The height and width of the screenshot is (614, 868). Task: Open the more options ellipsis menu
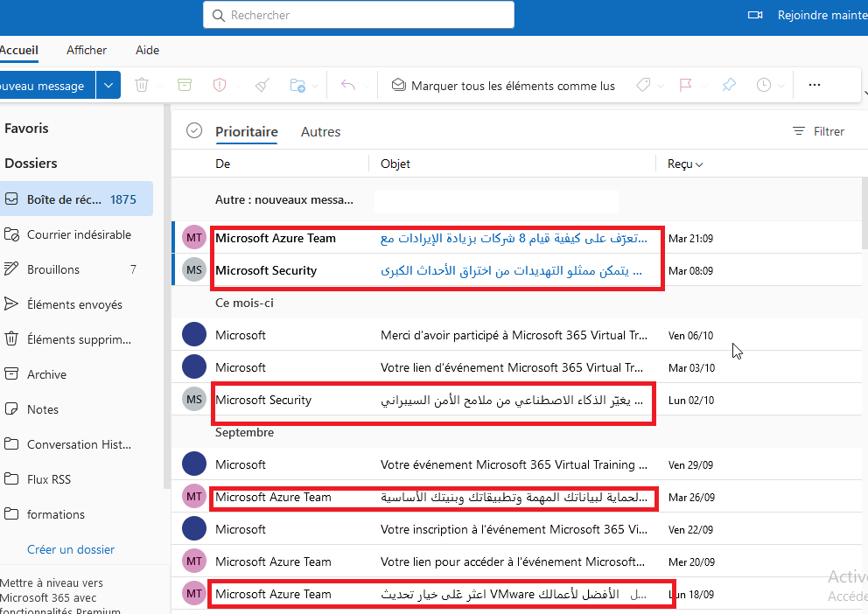coord(815,85)
